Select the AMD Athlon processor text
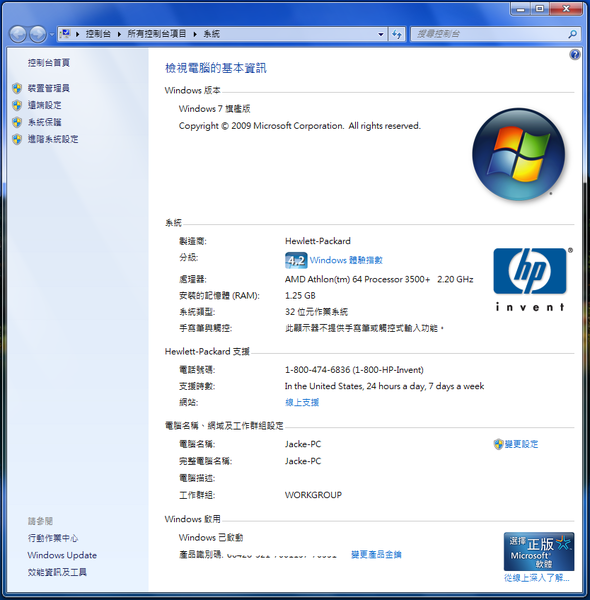This screenshot has height=600, width=590. click(379, 279)
